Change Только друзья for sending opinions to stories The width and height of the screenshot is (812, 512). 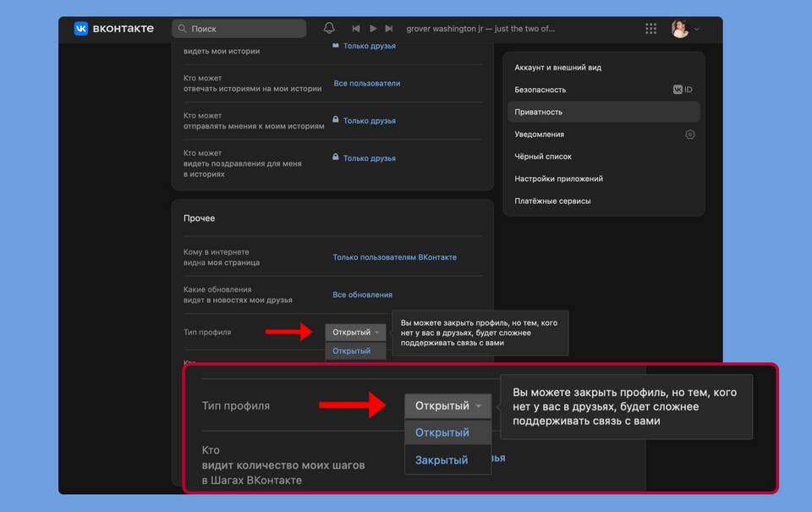[x=370, y=121]
